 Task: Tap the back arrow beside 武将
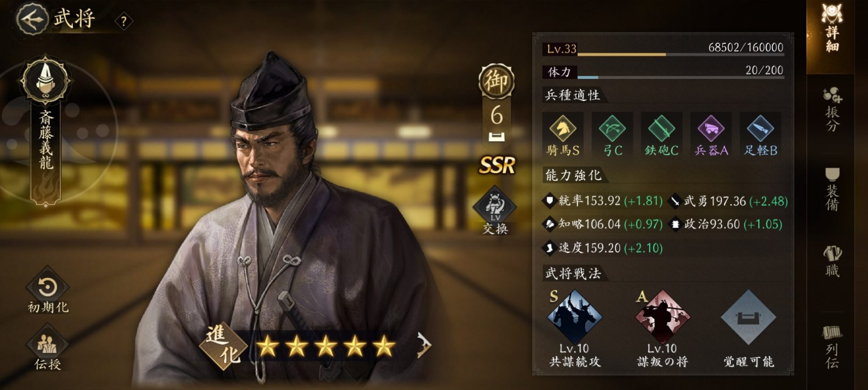pyautogui.click(x=32, y=19)
